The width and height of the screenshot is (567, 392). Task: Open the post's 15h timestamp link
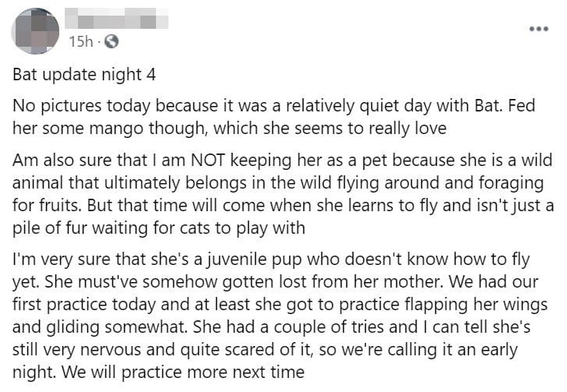(x=80, y=41)
